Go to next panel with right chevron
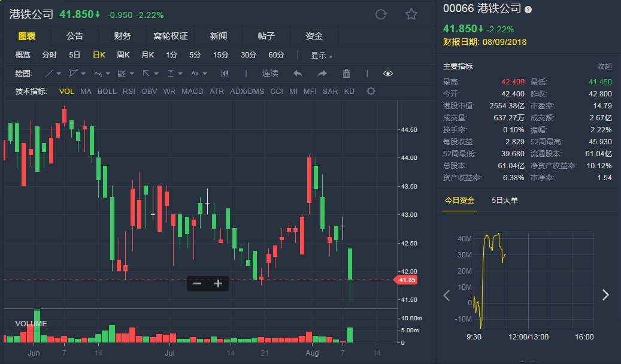The image size is (621, 364). (x=605, y=295)
